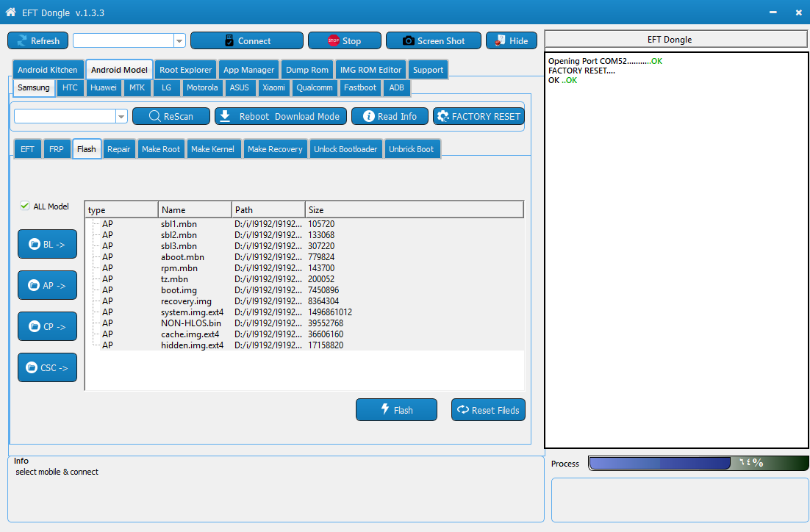Select the HTC brand tab

tap(70, 87)
